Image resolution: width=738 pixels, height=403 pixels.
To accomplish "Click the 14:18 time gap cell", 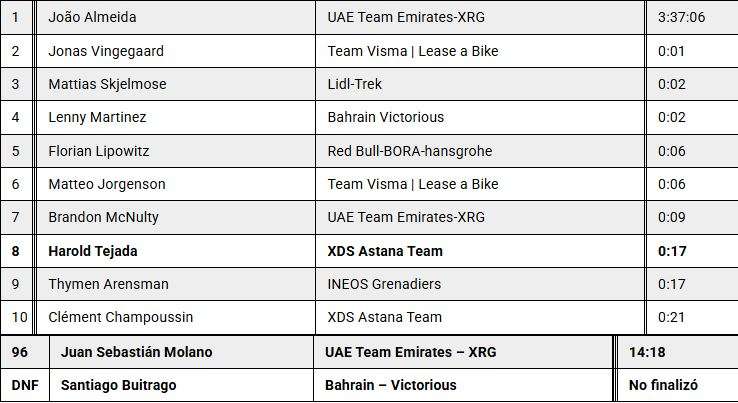I will coord(647,352).
